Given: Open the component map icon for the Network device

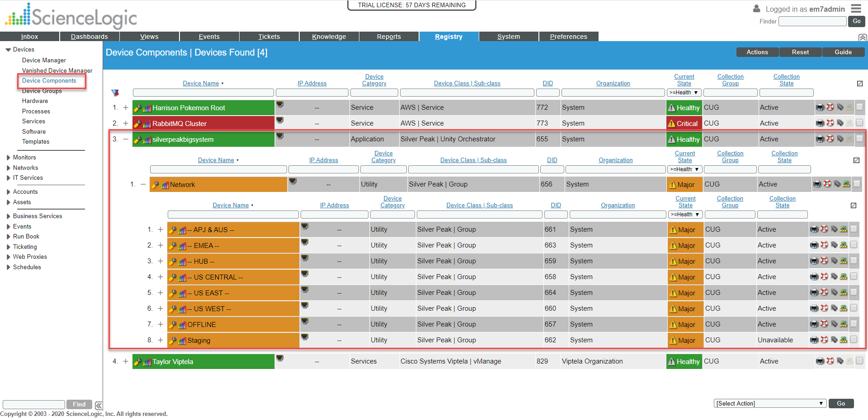Looking at the screenshot, I should pyautogui.click(x=846, y=184).
